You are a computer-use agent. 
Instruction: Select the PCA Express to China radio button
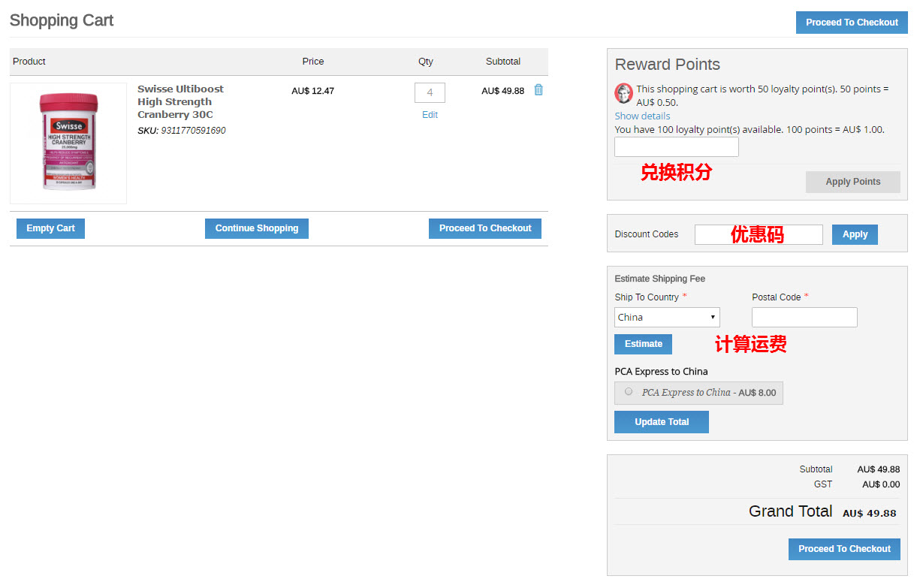pyautogui.click(x=629, y=391)
